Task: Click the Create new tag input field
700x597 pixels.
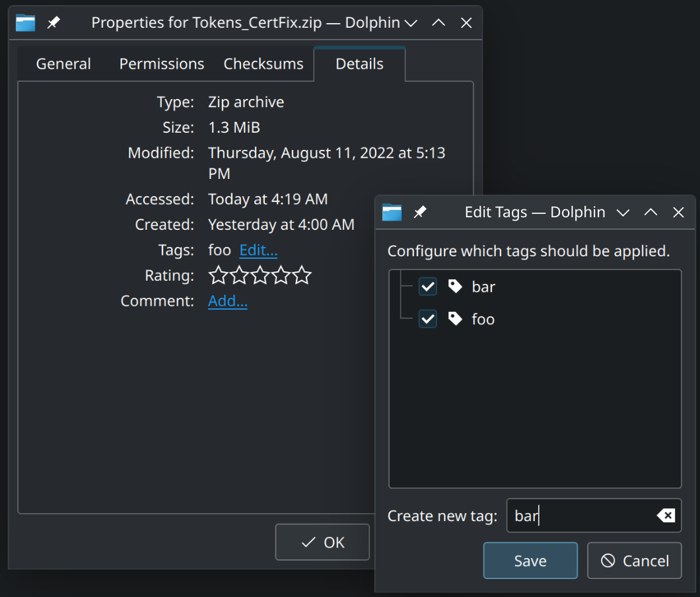Action: coord(581,516)
